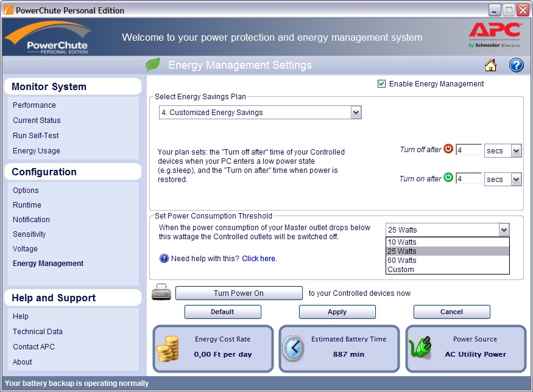Open the About page
Screen dimensions: 533x392
(x=22, y=362)
